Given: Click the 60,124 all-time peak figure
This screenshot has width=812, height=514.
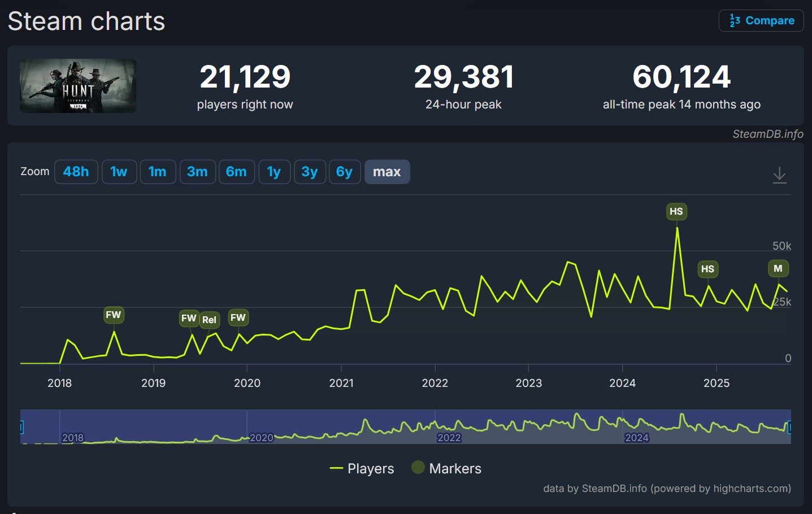Looking at the screenshot, I should click(681, 77).
